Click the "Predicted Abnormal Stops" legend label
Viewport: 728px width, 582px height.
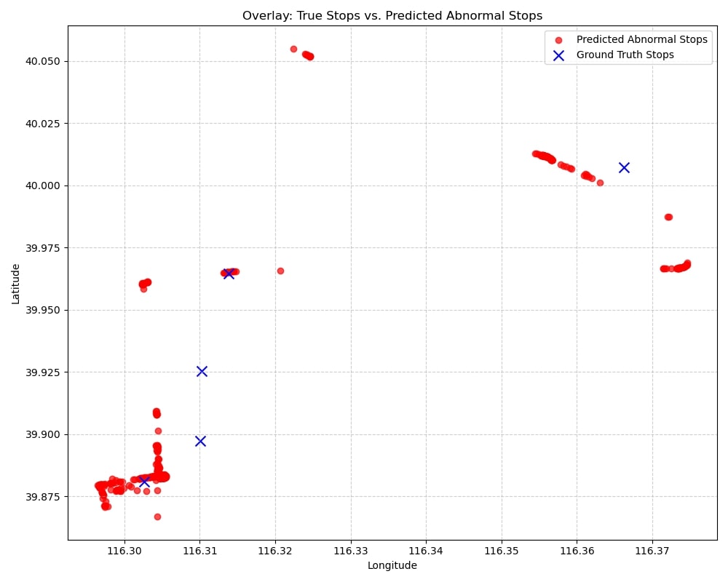pos(641,39)
